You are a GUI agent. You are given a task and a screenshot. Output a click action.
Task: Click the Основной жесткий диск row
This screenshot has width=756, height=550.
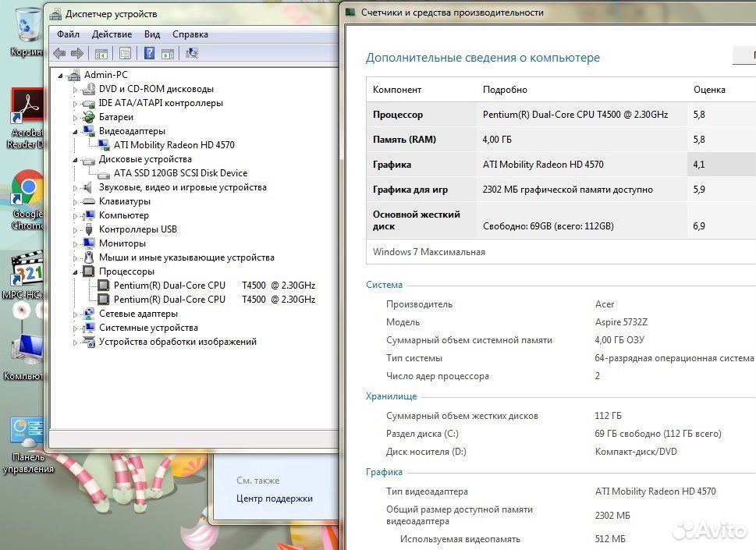coord(561,220)
